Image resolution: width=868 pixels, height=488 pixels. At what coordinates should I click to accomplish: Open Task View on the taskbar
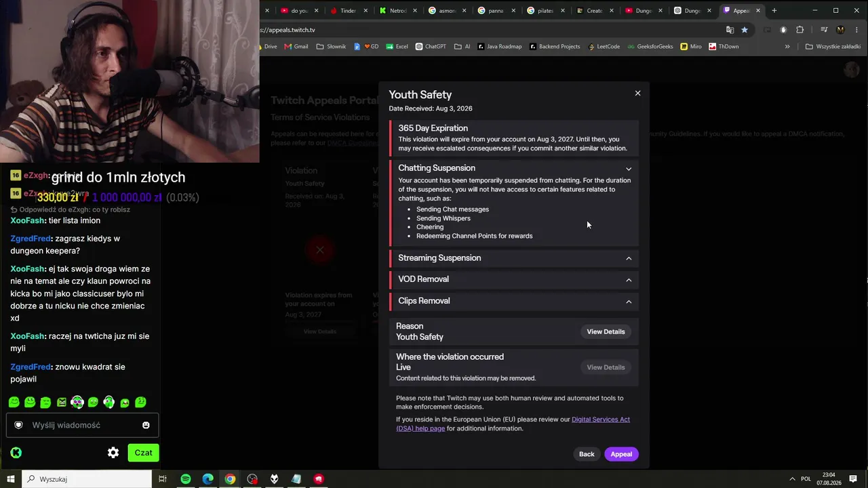pos(163,479)
